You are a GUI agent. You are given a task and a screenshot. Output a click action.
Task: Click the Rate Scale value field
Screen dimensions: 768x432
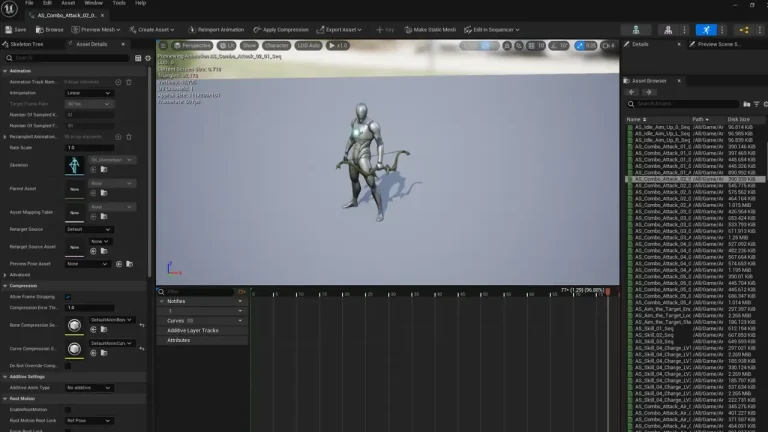point(89,147)
